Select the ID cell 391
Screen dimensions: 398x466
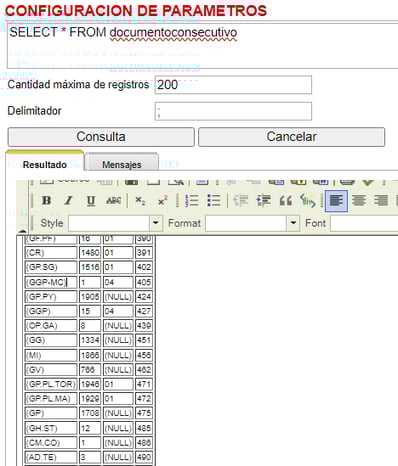coord(144,253)
